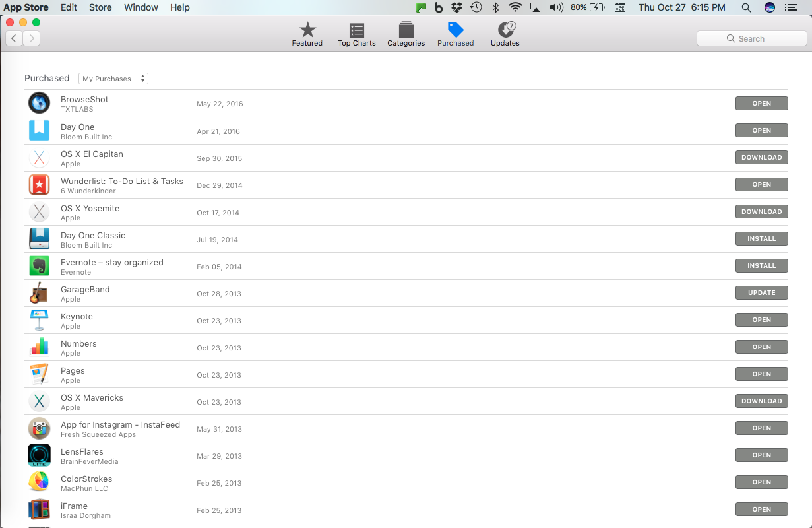Click the Search field
Screen dimensions: 812x528
751,38
